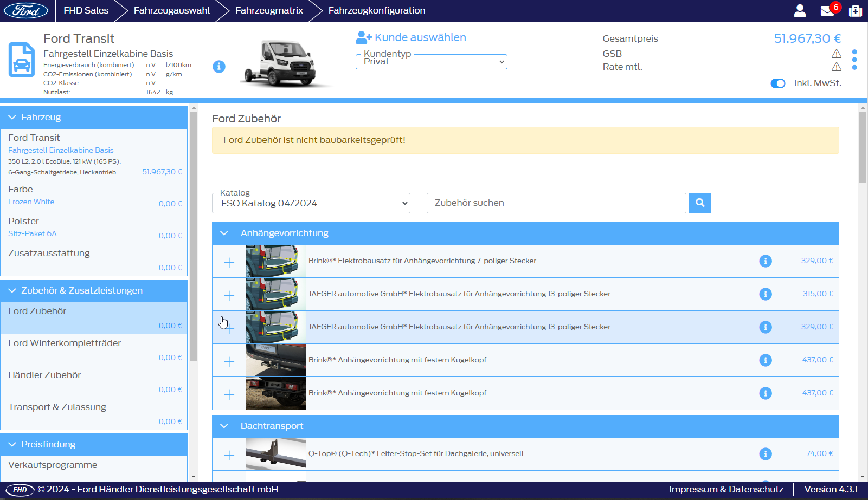Add JAEGER Elektrobausatz 329,00 € with plus
Screen dimensions: 868x500
[x=229, y=329]
